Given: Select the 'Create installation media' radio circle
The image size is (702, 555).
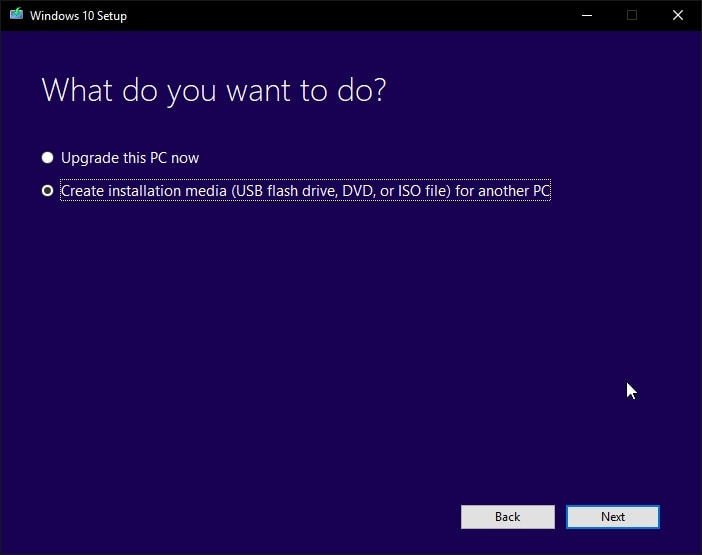Looking at the screenshot, I should coord(47,191).
